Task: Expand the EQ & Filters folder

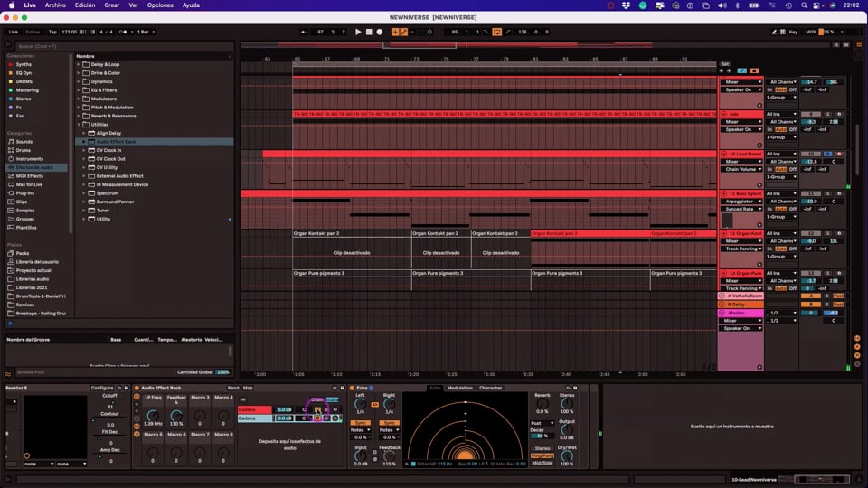Action: pyautogui.click(x=79, y=90)
